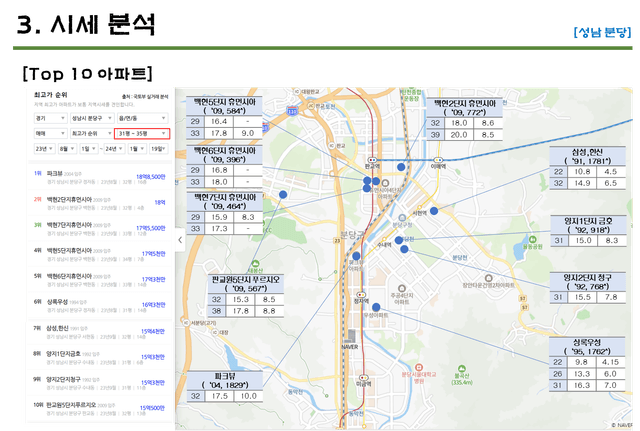Click the 판교JC junction marker
640x431 pixels.
[x=310, y=106]
